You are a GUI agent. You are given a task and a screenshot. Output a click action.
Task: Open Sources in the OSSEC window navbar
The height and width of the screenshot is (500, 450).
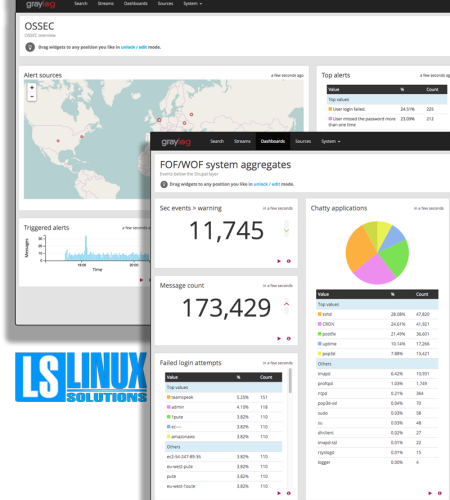(165, 3)
